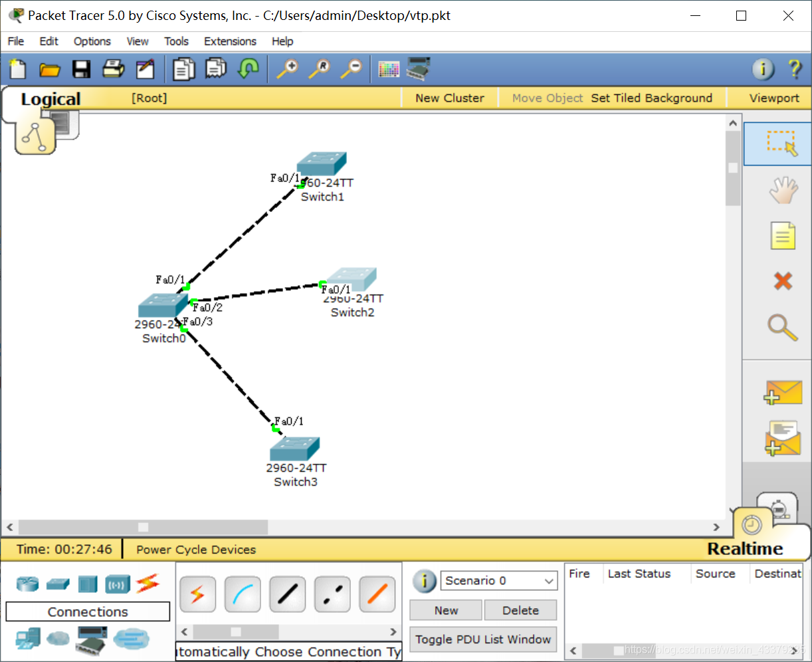The height and width of the screenshot is (662, 812).
Task: Select Switch0 on the workspace
Action: pyautogui.click(x=161, y=306)
